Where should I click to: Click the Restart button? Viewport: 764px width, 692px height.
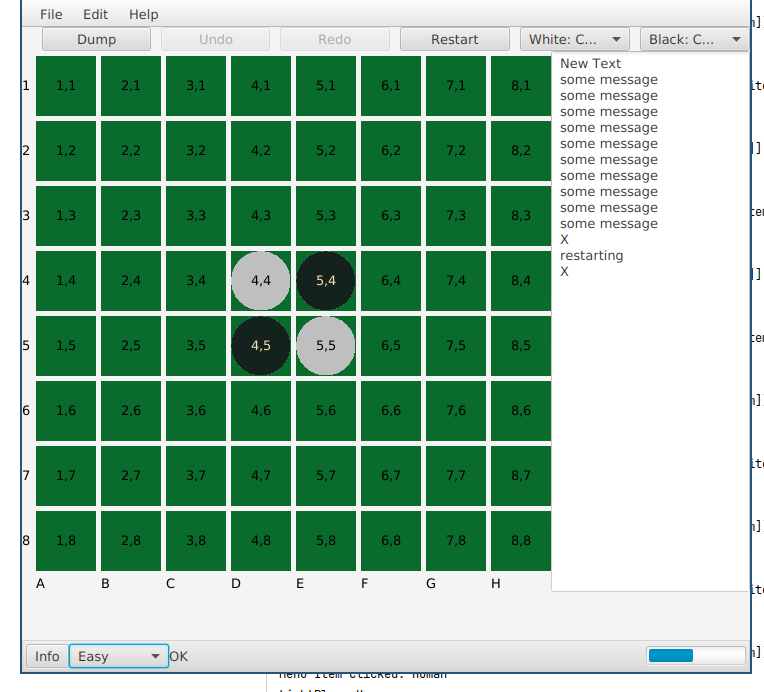(x=455, y=39)
